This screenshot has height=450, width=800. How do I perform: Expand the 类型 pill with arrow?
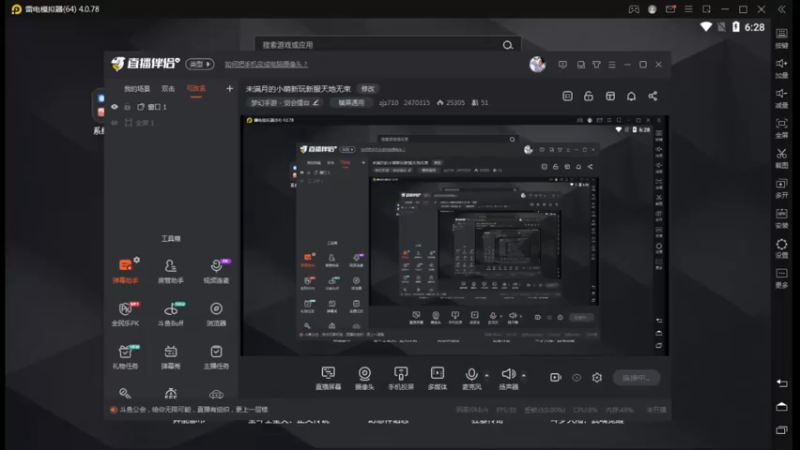[199, 64]
